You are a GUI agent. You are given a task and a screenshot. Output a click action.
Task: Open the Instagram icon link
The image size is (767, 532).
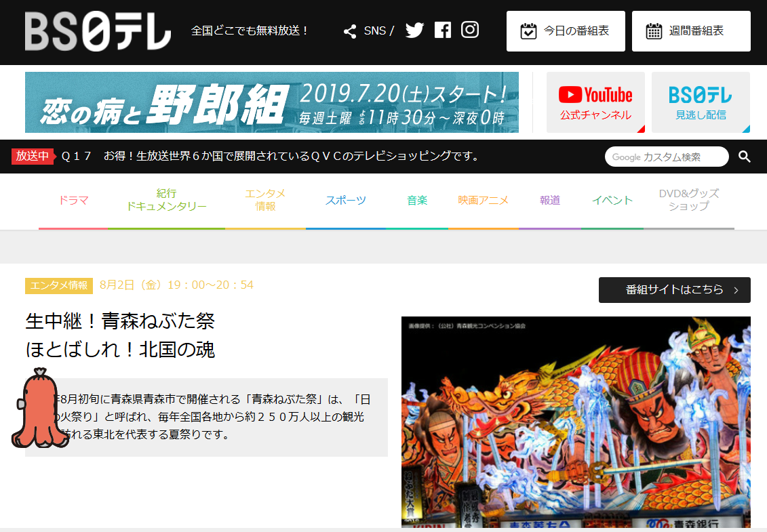pyautogui.click(x=470, y=30)
